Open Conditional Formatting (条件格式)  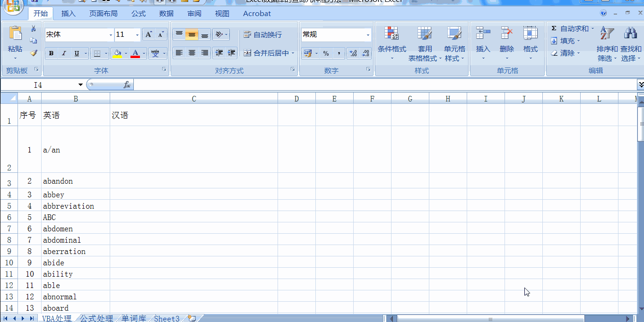392,44
